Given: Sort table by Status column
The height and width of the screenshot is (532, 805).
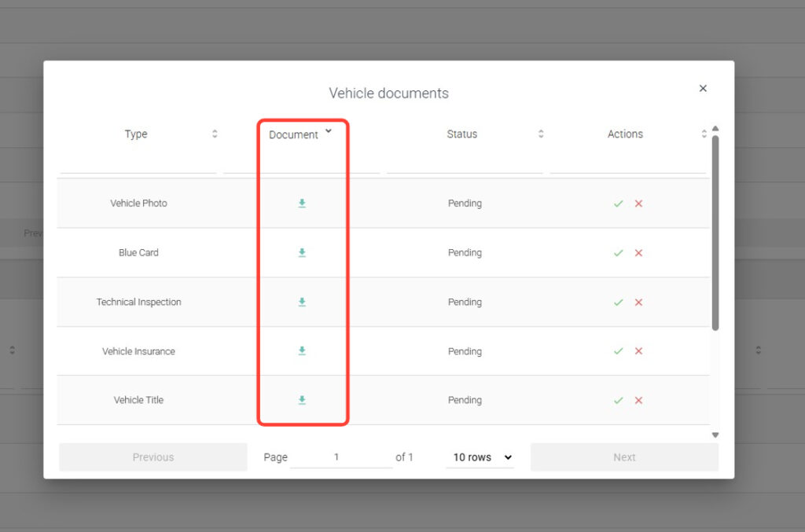Looking at the screenshot, I should pyautogui.click(x=541, y=134).
